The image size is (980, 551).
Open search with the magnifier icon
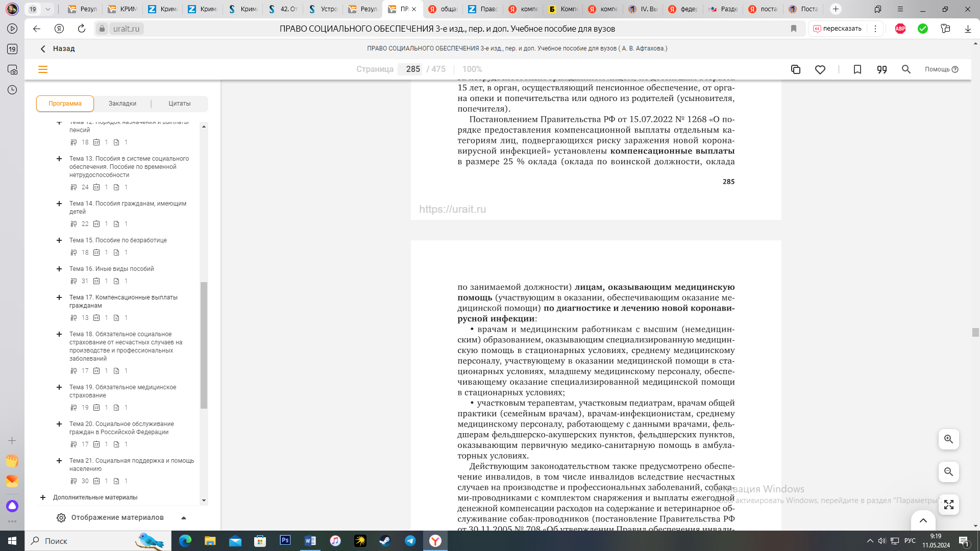pos(906,69)
